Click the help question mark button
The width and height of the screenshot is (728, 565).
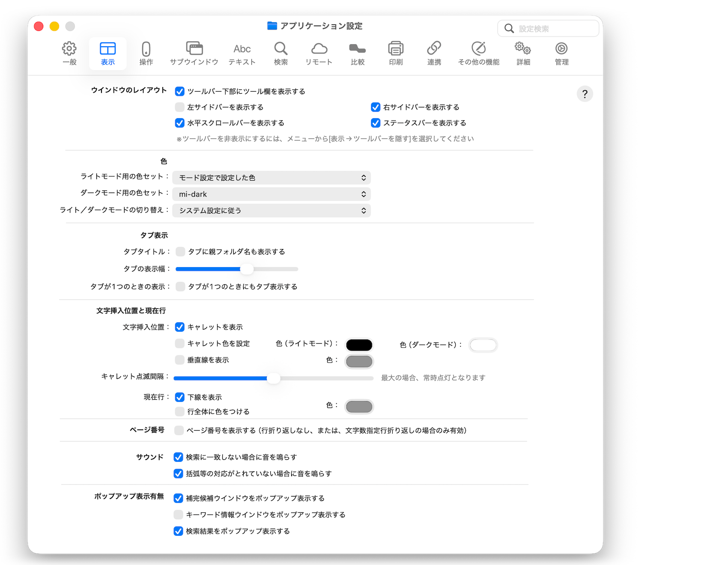[x=585, y=94]
